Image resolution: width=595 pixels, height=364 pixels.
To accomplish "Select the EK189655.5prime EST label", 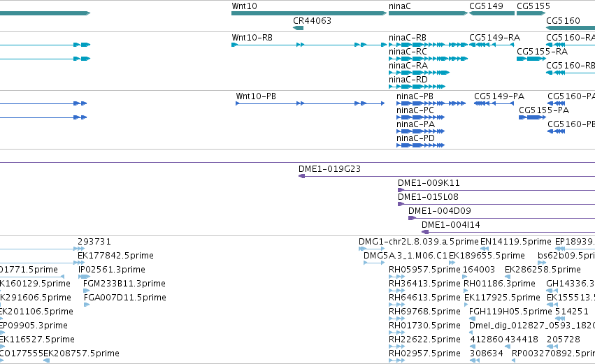I will [x=487, y=256].
